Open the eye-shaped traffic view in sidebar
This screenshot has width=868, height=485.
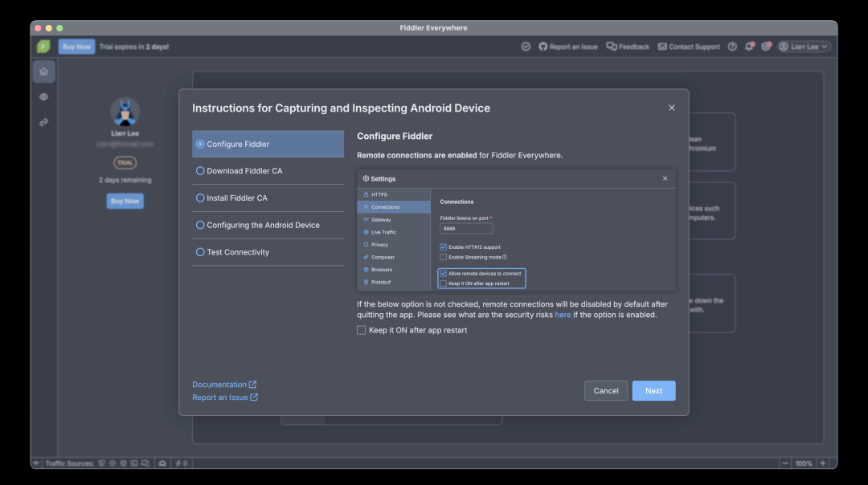click(x=43, y=97)
